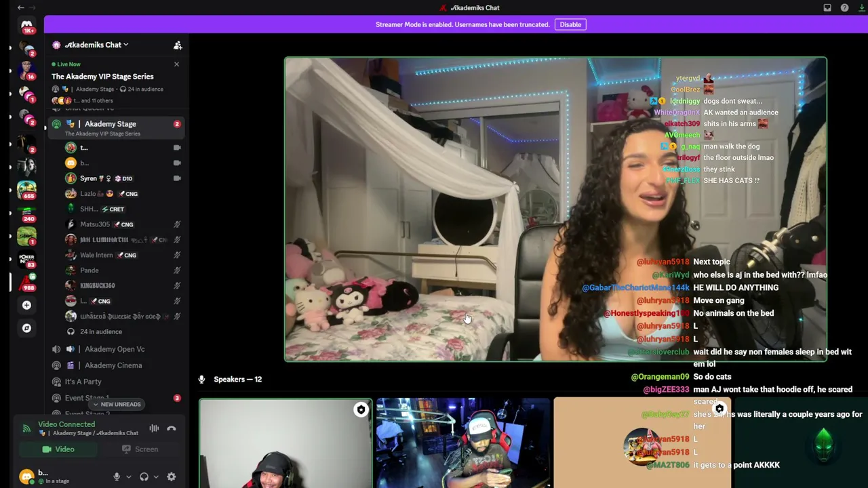Disable Streamer Mode from the banner
The image size is (868, 488).
570,24
